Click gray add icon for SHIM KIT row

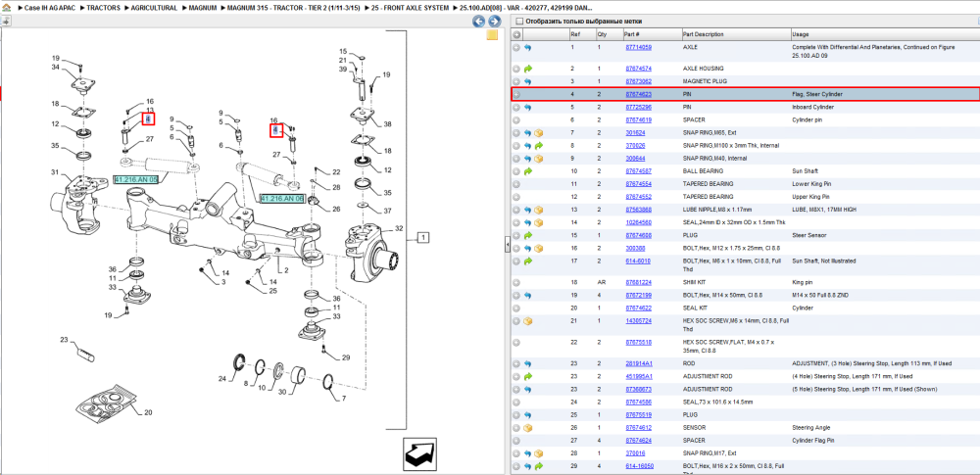tap(516, 282)
